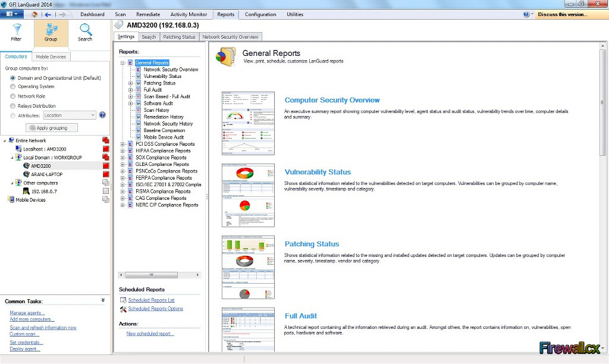Click the Manage agents link
The image size is (609, 364).
tap(27, 313)
